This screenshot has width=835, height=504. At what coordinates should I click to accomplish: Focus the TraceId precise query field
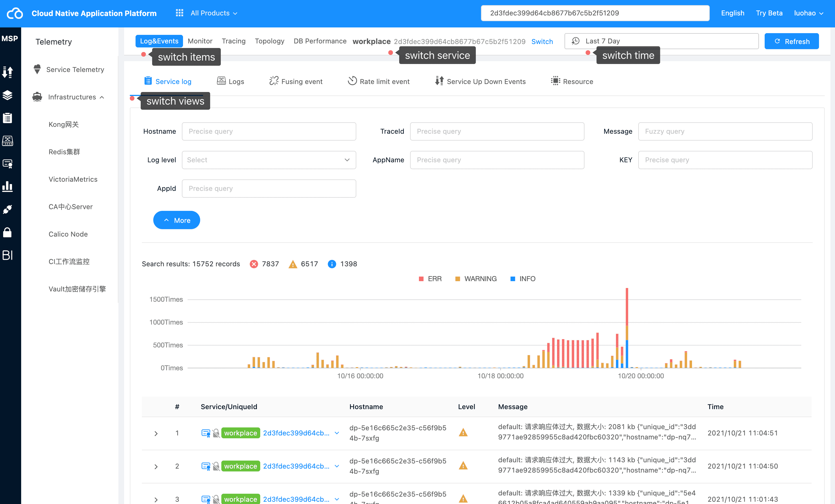coord(497,132)
